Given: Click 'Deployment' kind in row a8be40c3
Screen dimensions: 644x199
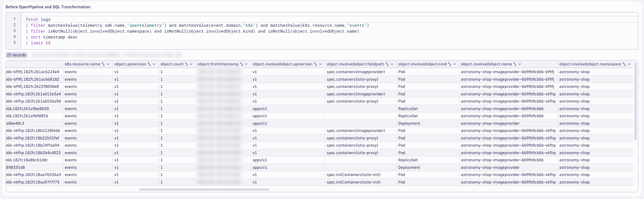Looking at the screenshot, I should point(409,123).
